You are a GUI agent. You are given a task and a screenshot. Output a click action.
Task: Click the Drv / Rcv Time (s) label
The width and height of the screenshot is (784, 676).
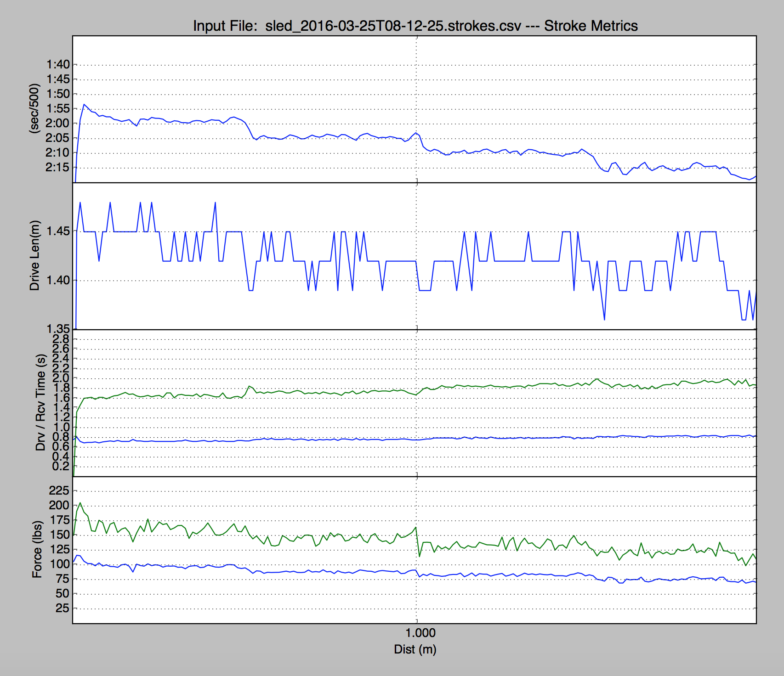pyautogui.click(x=40, y=402)
